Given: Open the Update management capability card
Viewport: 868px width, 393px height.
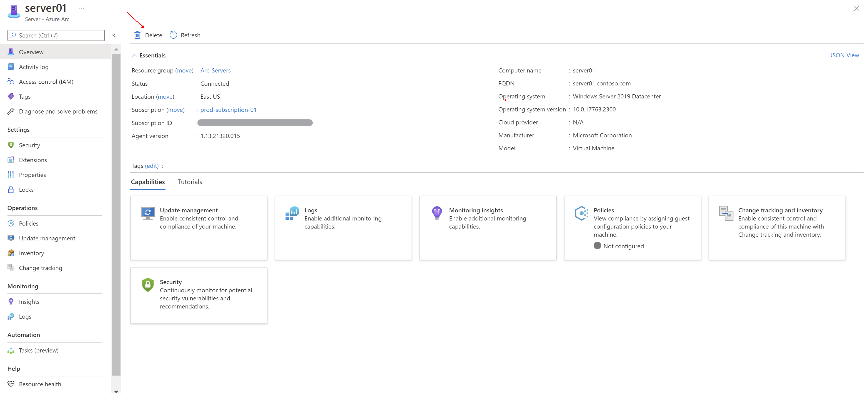Looking at the screenshot, I should coord(198,227).
